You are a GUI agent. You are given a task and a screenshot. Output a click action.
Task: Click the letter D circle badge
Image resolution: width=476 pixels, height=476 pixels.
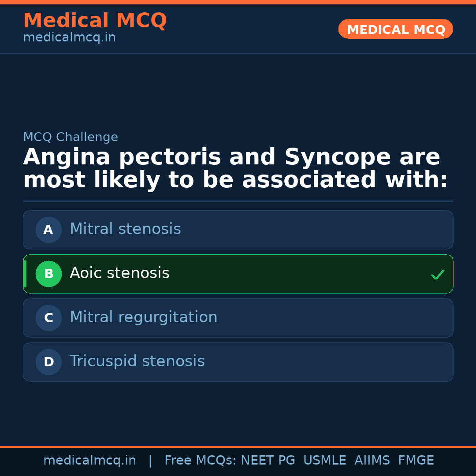point(48,362)
